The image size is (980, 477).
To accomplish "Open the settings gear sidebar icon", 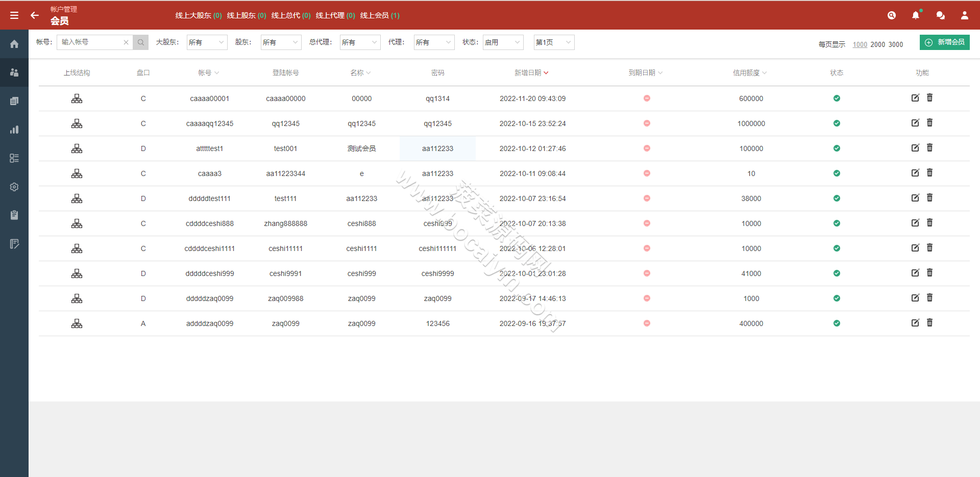I will [x=14, y=187].
